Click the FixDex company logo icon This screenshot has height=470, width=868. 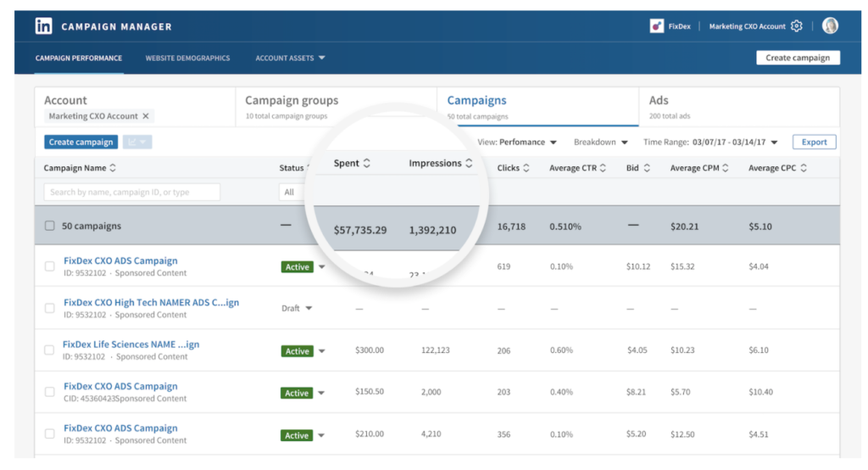tap(657, 26)
